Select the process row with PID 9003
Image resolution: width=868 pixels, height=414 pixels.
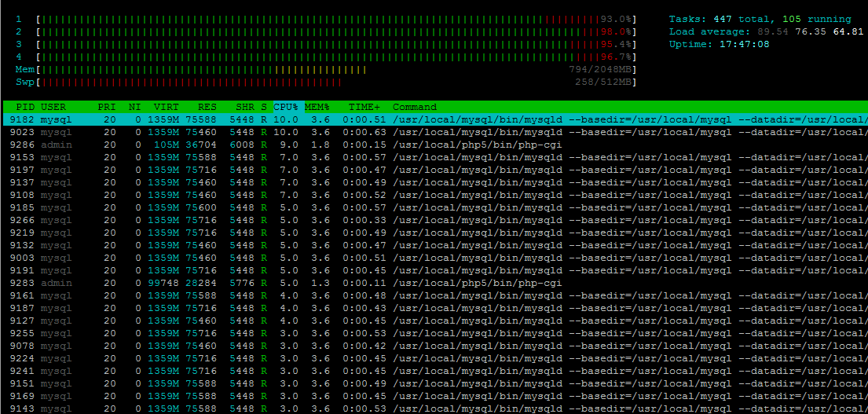click(x=435, y=258)
